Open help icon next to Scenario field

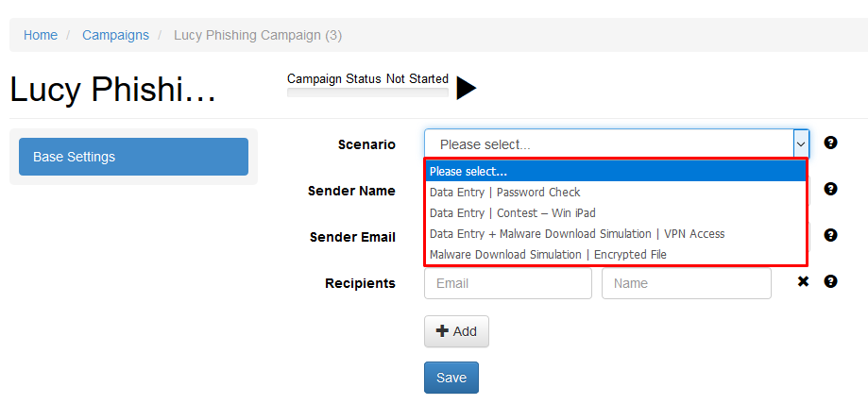point(830,143)
